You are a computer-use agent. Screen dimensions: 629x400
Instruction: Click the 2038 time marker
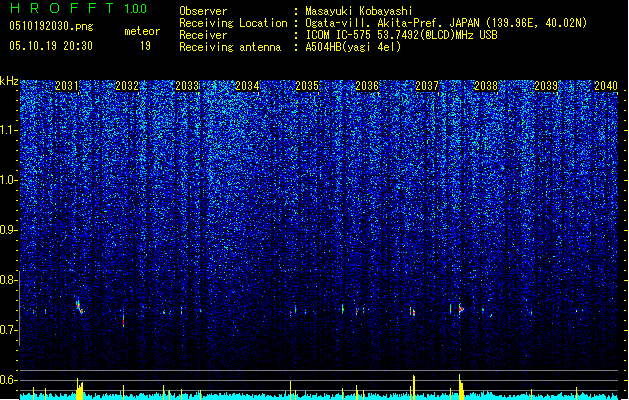click(x=486, y=86)
